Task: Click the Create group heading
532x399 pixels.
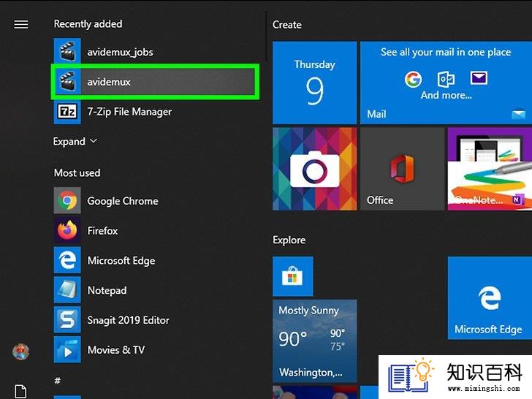Action: tap(287, 25)
